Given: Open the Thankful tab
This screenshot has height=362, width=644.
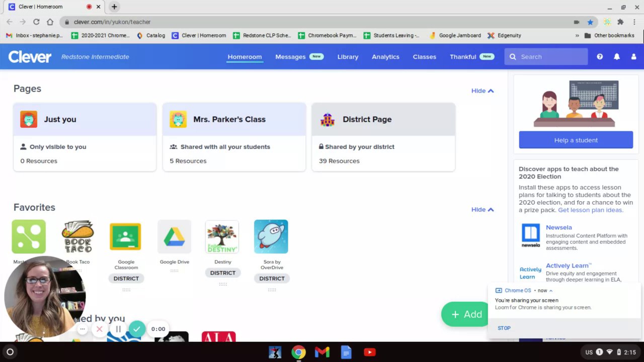Looking at the screenshot, I should (463, 57).
